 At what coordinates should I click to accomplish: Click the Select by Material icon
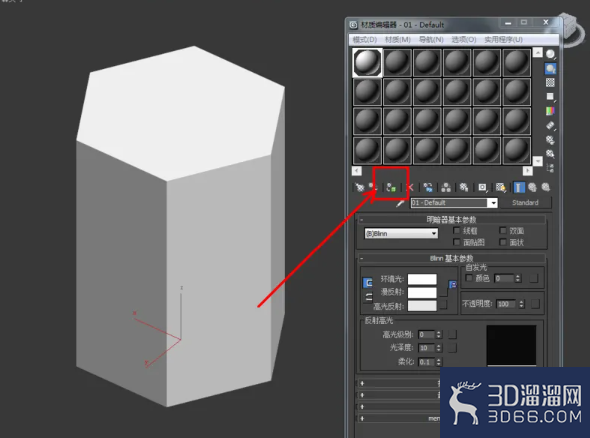point(550,154)
